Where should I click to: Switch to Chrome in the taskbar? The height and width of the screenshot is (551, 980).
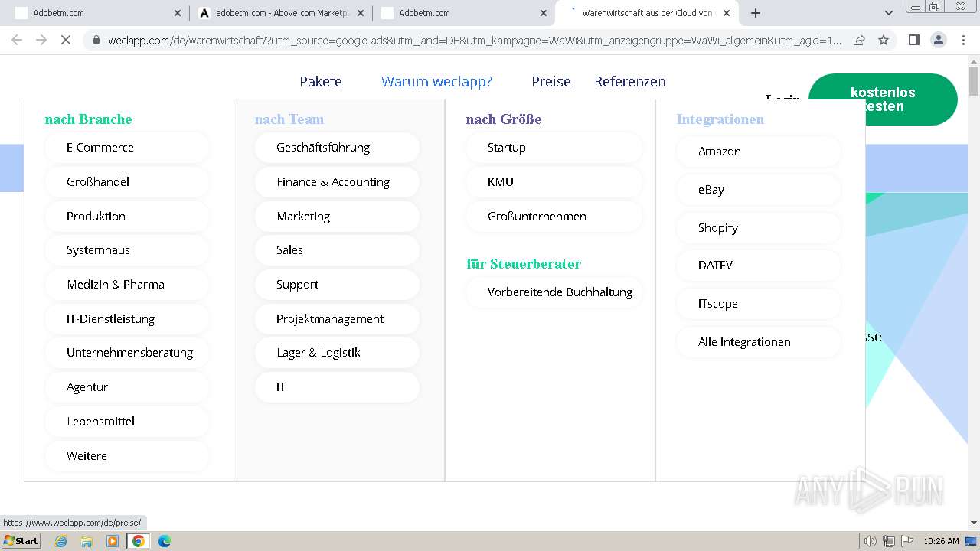click(139, 541)
